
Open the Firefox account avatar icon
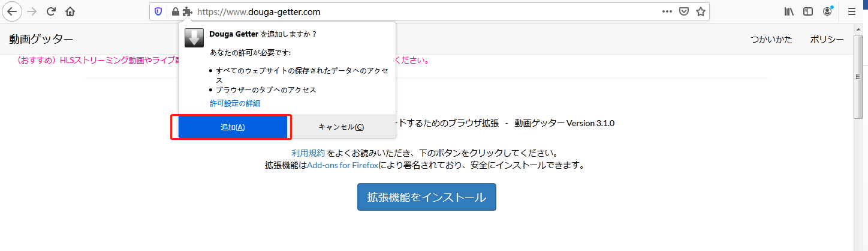click(x=828, y=11)
